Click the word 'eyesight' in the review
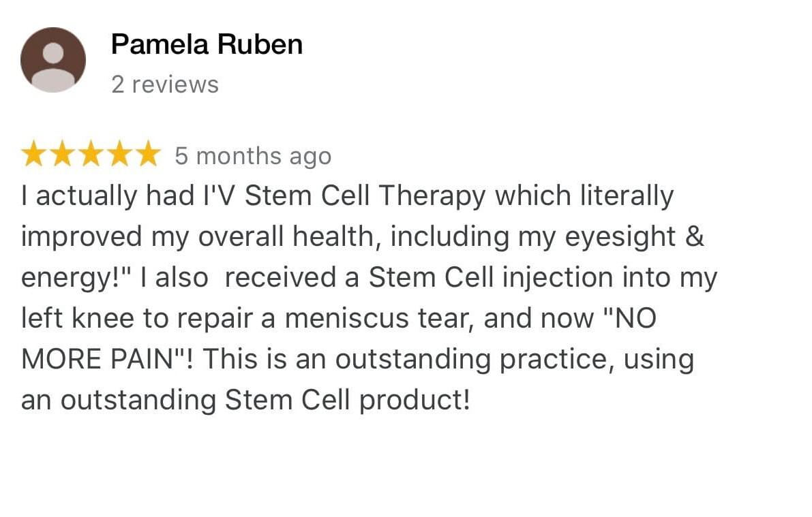 pyautogui.click(x=620, y=237)
